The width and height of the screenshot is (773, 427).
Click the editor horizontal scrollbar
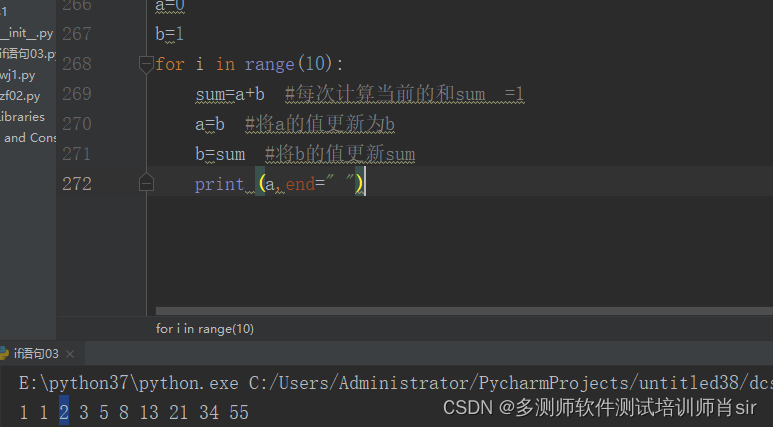pos(464,311)
